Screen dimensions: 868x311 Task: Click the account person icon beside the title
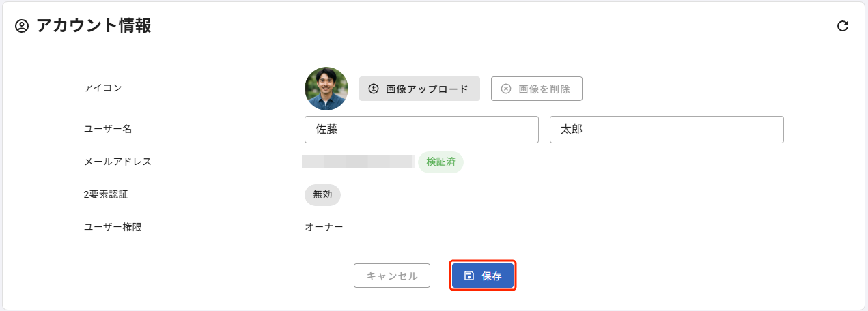[x=23, y=26]
